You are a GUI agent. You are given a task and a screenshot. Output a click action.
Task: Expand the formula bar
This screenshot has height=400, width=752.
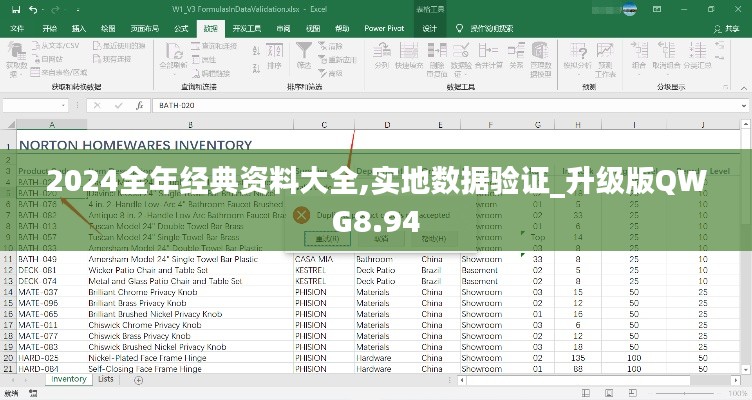pos(744,106)
